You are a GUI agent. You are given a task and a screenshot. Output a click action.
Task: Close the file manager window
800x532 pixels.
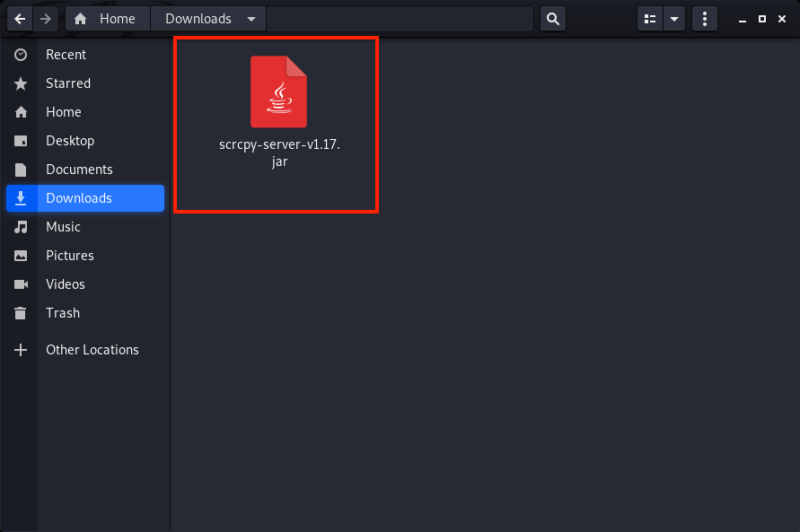click(x=782, y=19)
